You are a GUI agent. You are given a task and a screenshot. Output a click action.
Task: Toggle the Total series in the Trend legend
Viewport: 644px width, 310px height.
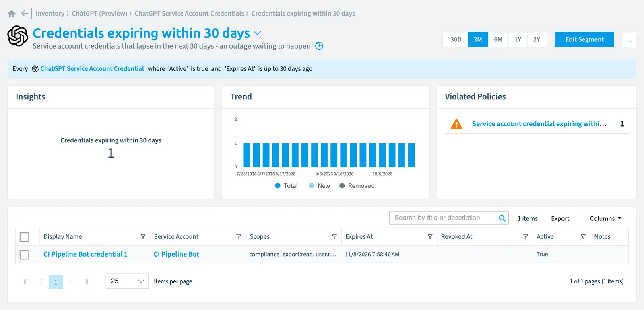286,186
